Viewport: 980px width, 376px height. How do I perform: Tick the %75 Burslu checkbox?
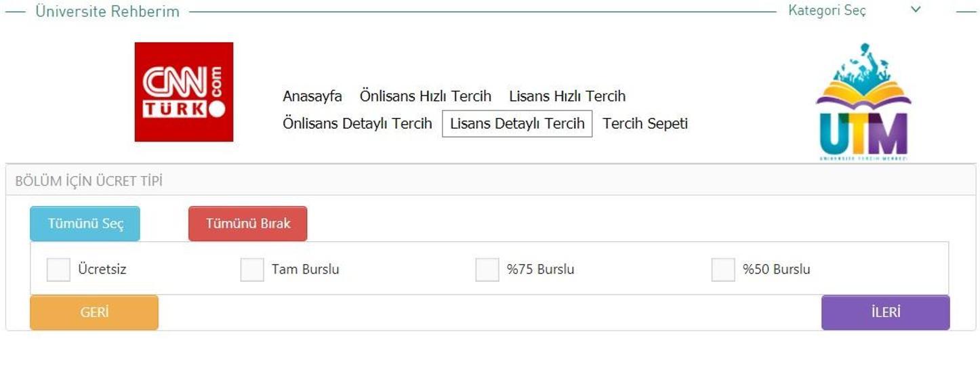[x=487, y=270]
